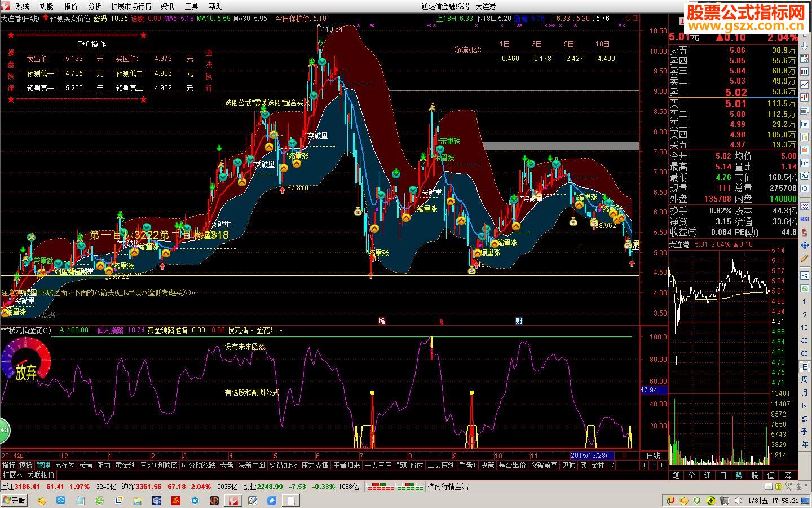Open the 系统 menu
The image size is (812, 508).
point(23,6)
